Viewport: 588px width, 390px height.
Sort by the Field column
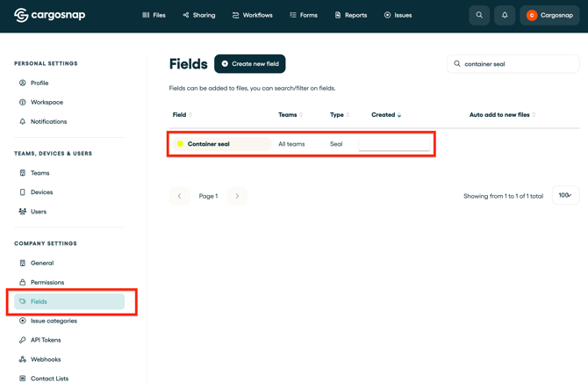pyautogui.click(x=183, y=115)
